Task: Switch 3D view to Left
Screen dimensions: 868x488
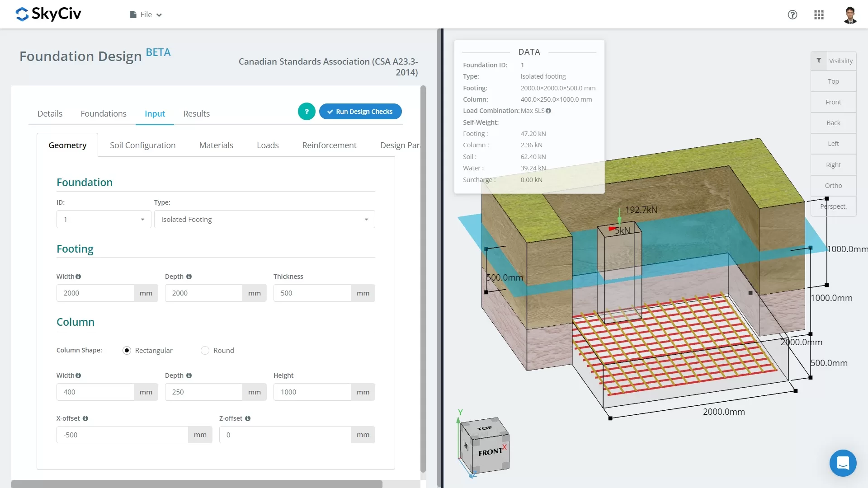Action: point(834,144)
